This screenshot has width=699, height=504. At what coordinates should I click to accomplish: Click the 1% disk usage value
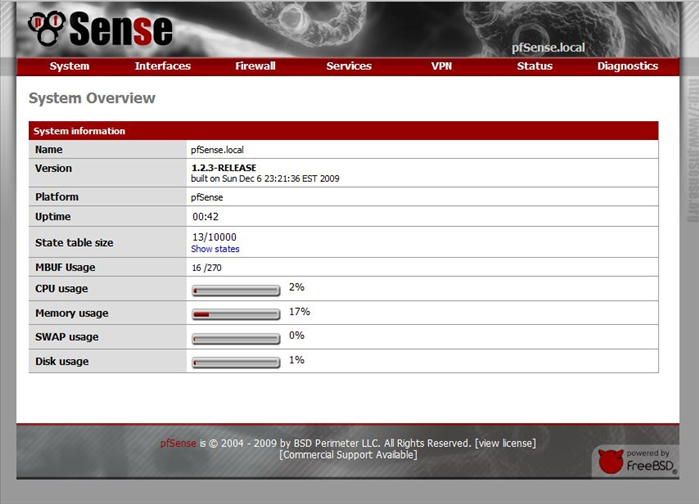click(x=297, y=360)
